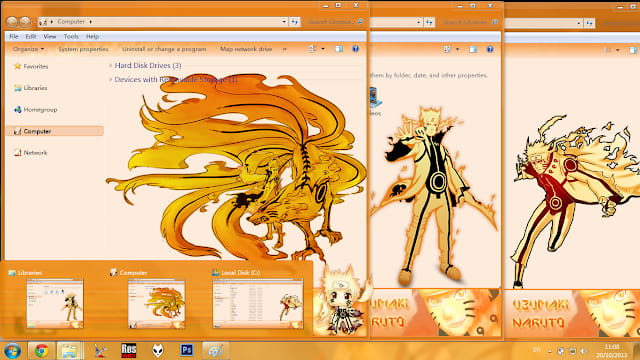Open Photoshop from the taskbar
This screenshot has height=360, width=640.
pos(187,350)
